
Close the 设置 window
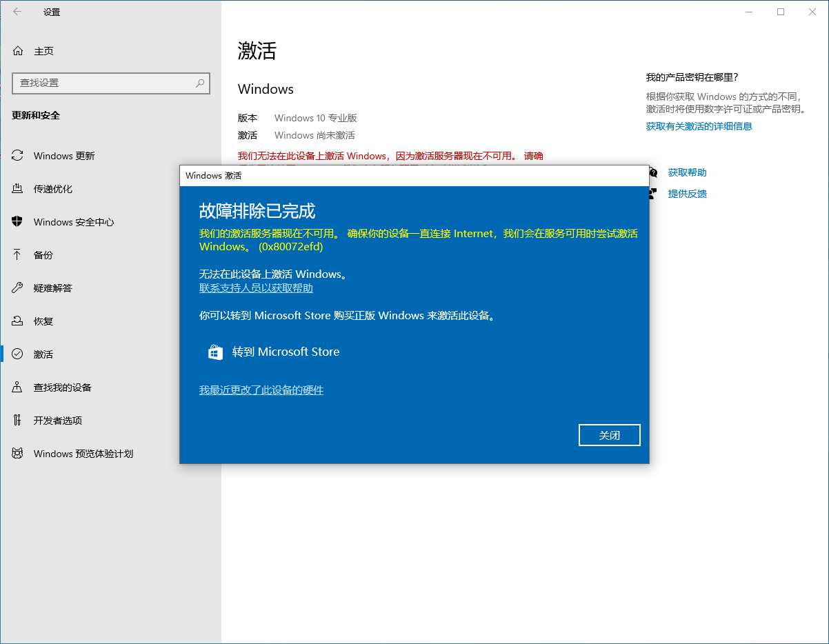tap(812, 12)
